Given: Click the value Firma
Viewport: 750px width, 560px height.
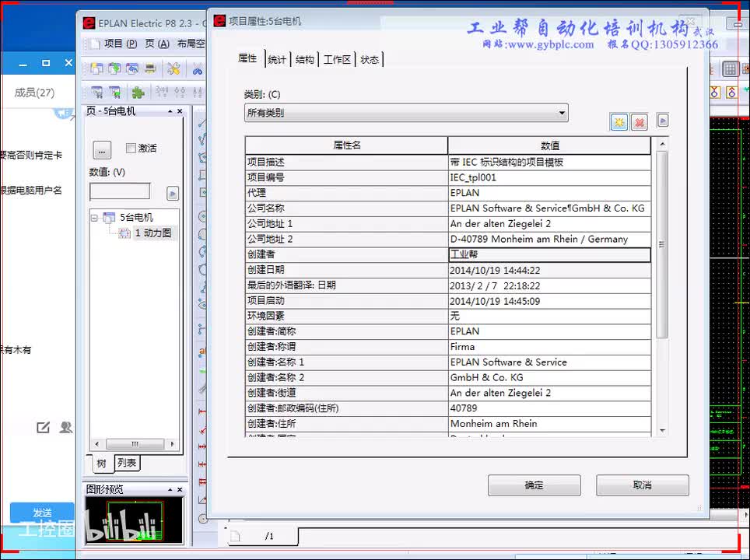Looking at the screenshot, I should pos(463,347).
